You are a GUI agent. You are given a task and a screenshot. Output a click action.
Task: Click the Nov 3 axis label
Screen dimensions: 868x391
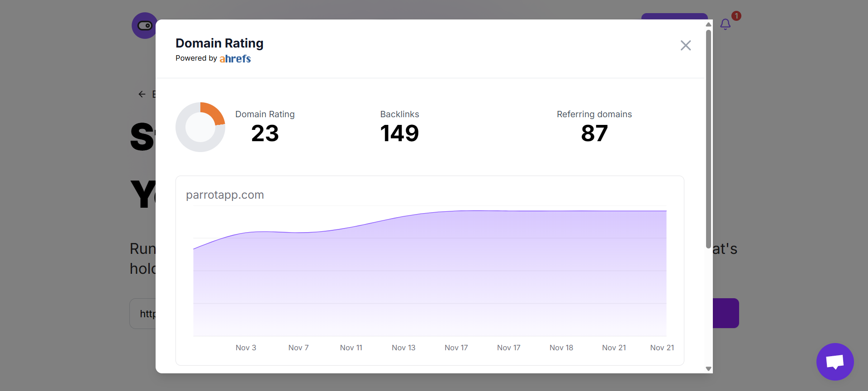(x=246, y=348)
